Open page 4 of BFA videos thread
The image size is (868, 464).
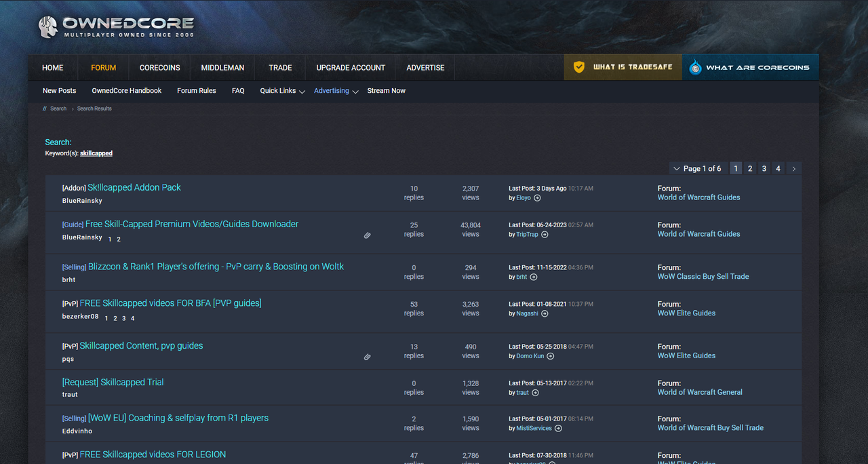[x=133, y=318]
